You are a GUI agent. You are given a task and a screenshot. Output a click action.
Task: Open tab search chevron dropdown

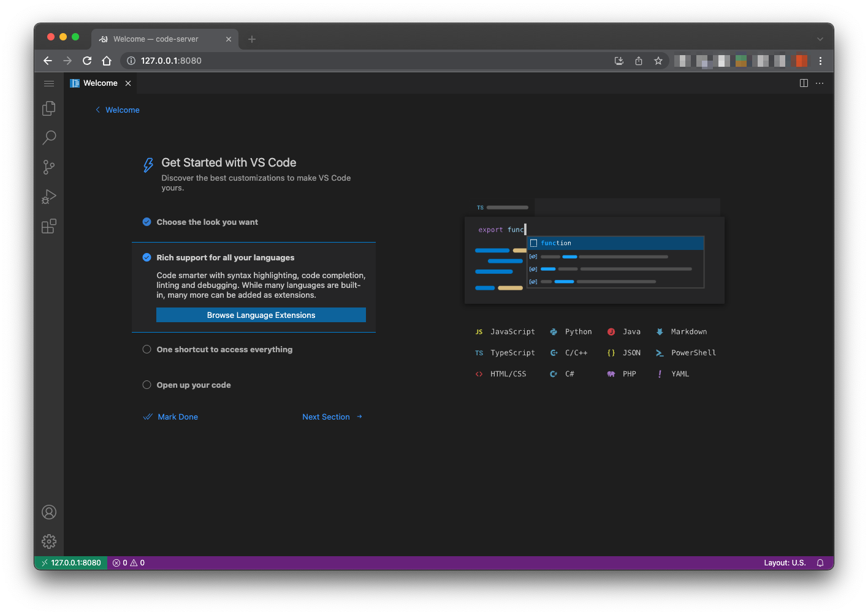click(x=820, y=39)
